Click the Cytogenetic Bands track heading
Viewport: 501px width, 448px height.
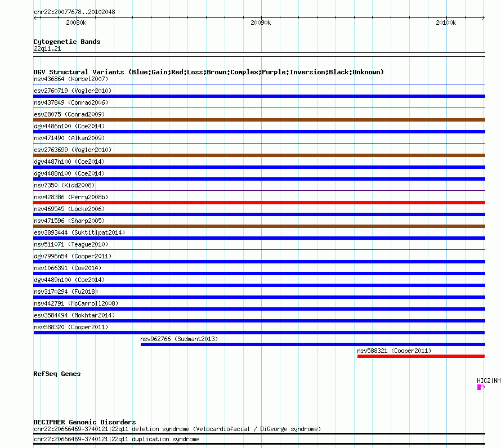[67, 42]
